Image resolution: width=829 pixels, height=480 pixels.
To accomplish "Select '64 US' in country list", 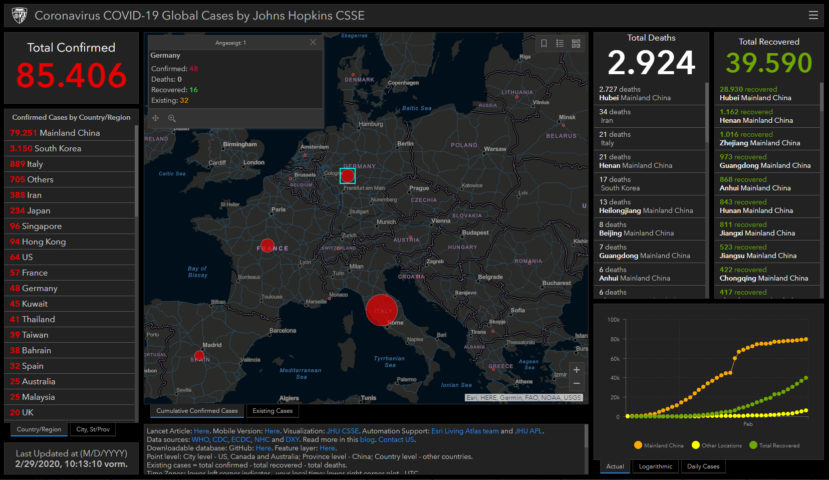I will click(70, 257).
